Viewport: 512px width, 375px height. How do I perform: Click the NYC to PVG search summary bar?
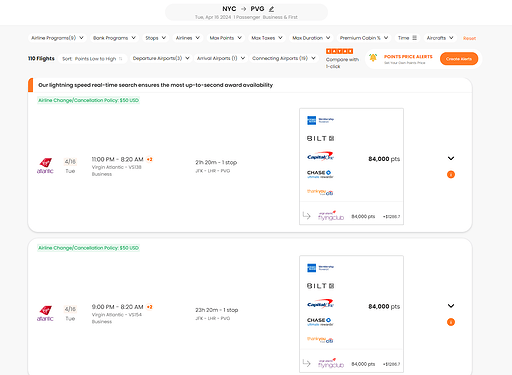[246, 12]
